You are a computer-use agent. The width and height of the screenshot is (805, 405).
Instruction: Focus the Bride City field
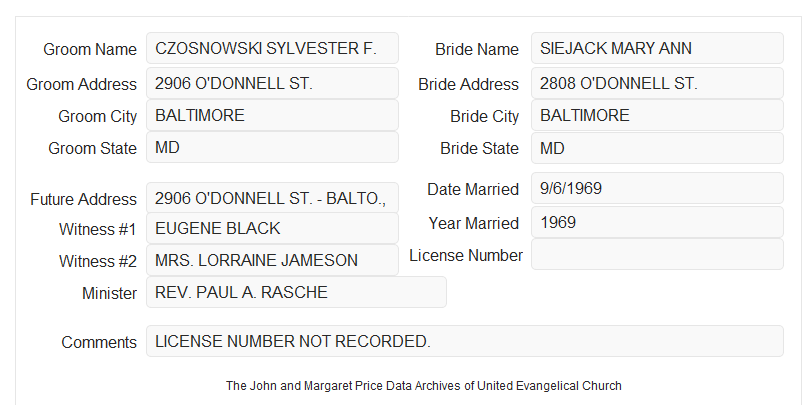click(x=657, y=115)
